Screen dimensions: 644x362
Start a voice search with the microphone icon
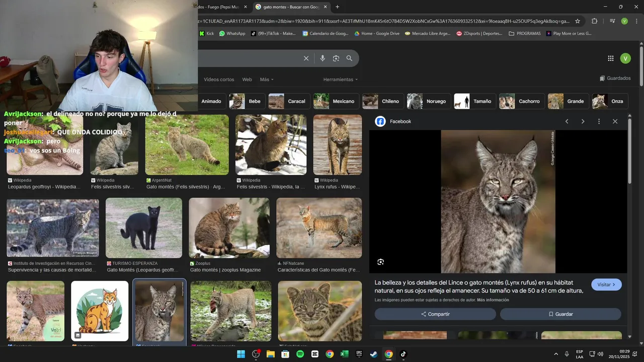(x=323, y=58)
